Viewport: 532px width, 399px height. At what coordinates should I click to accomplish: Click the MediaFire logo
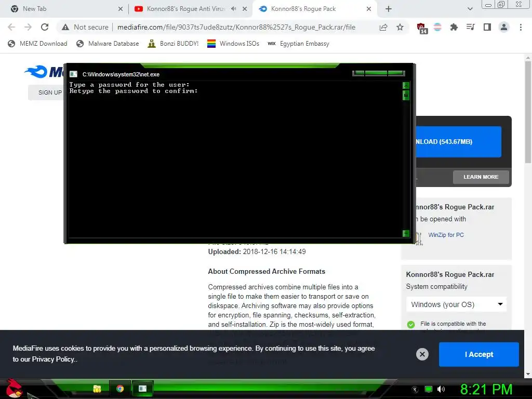tap(44, 72)
